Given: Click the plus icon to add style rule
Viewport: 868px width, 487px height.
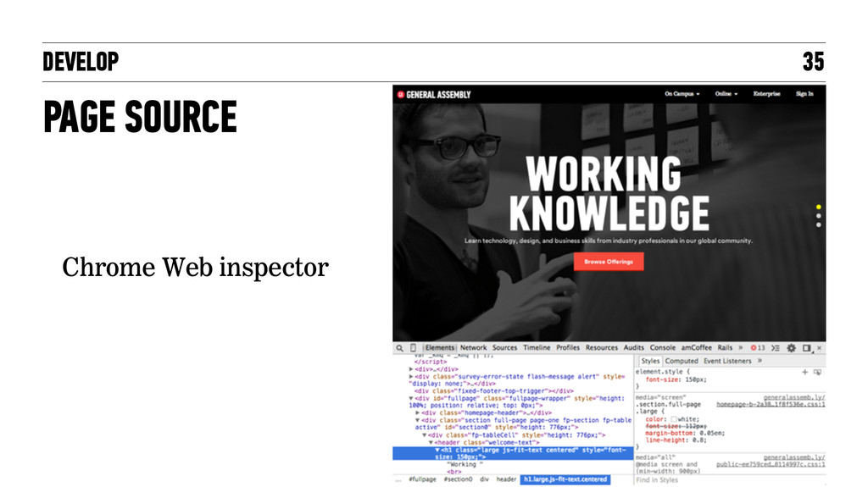Looking at the screenshot, I should [x=805, y=372].
